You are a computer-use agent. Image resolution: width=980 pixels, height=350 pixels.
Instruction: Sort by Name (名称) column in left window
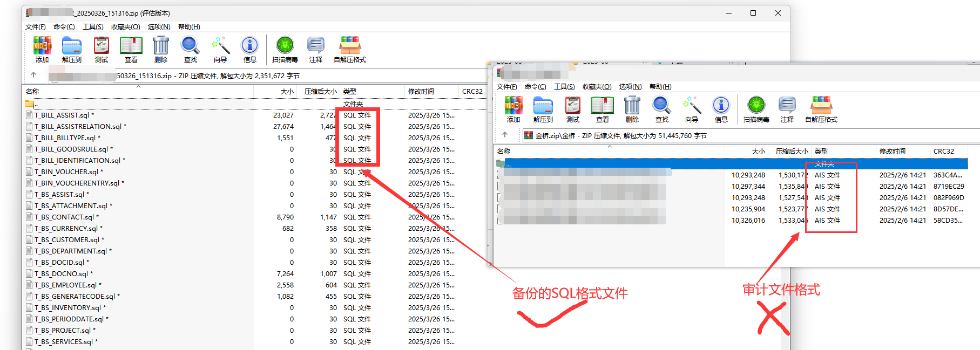coord(32,92)
